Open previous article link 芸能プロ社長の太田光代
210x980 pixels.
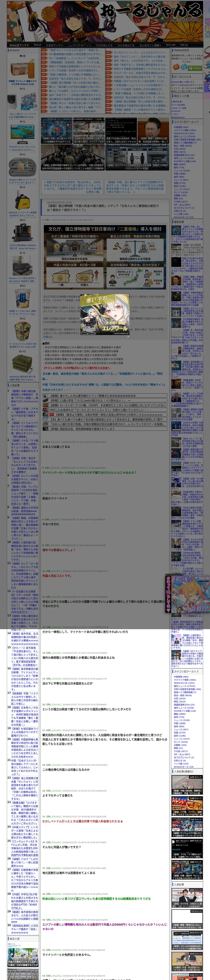point(72,187)
